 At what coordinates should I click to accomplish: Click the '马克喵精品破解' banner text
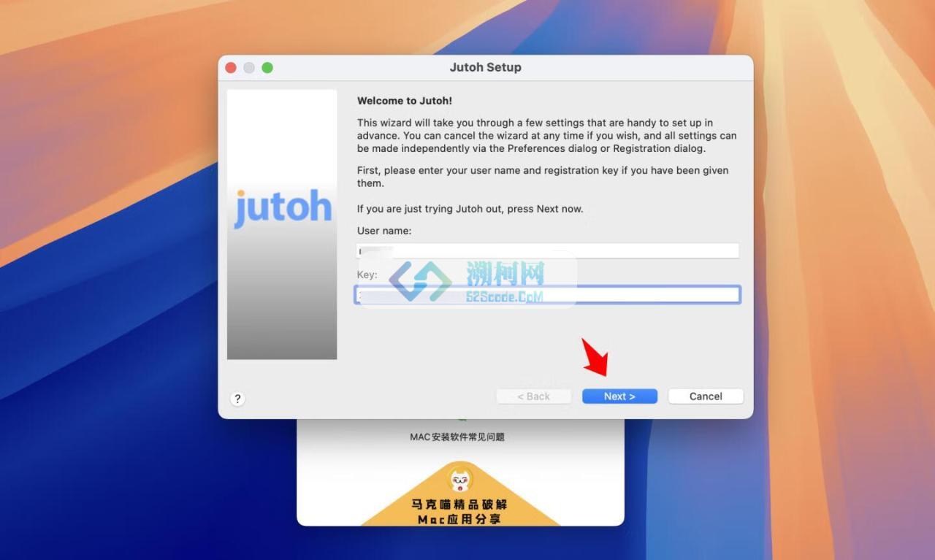tap(460, 505)
